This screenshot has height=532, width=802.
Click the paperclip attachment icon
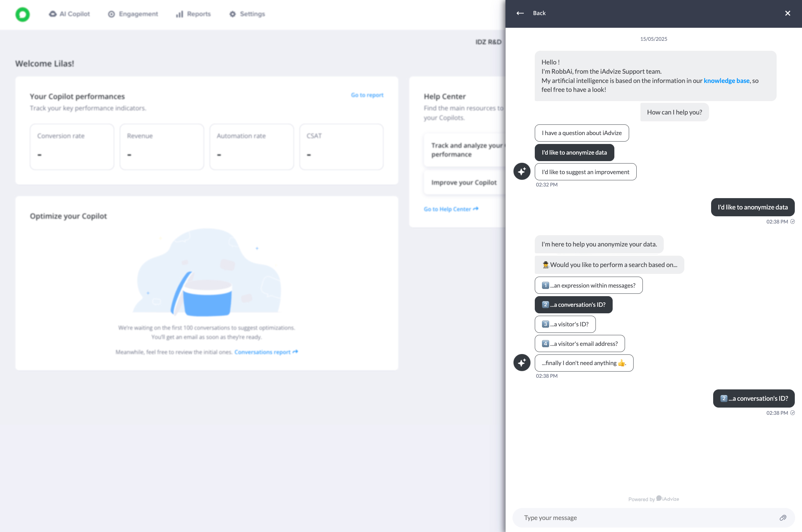click(783, 518)
